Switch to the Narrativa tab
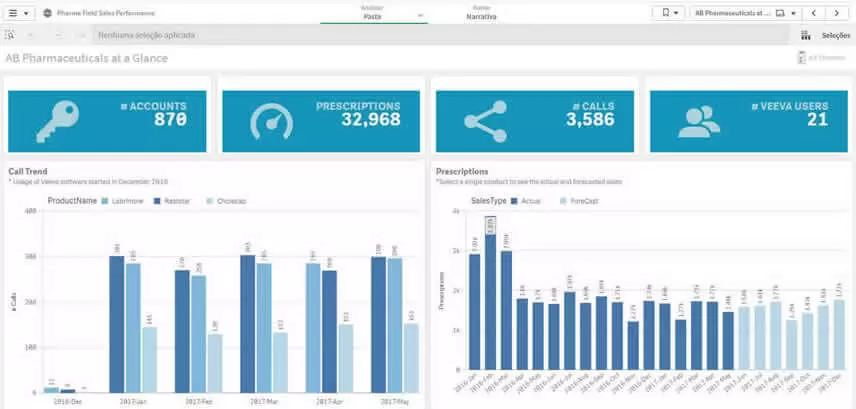 481,13
